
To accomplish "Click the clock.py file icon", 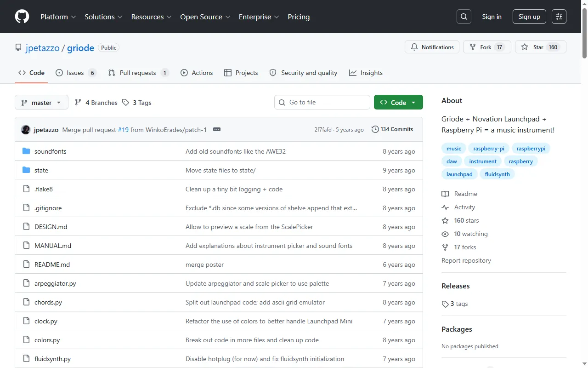I will 26,321.
